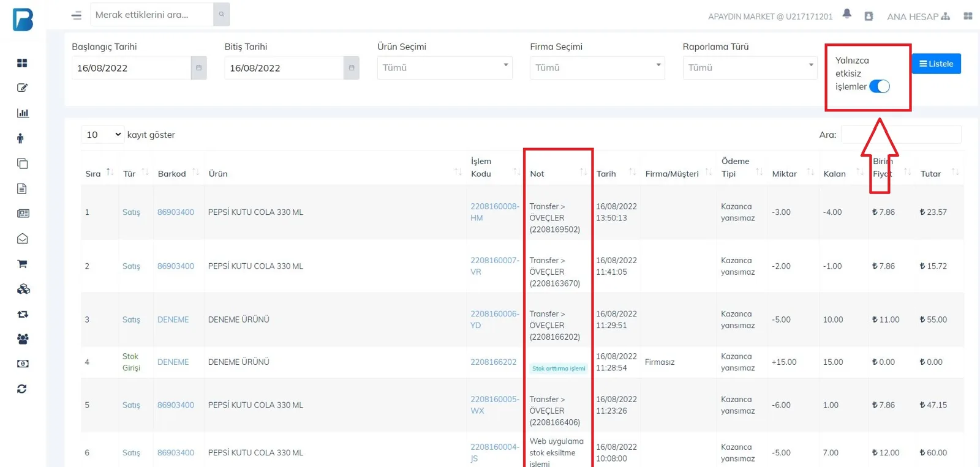Open DENEME barcode link in row 3

pyautogui.click(x=173, y=319)
